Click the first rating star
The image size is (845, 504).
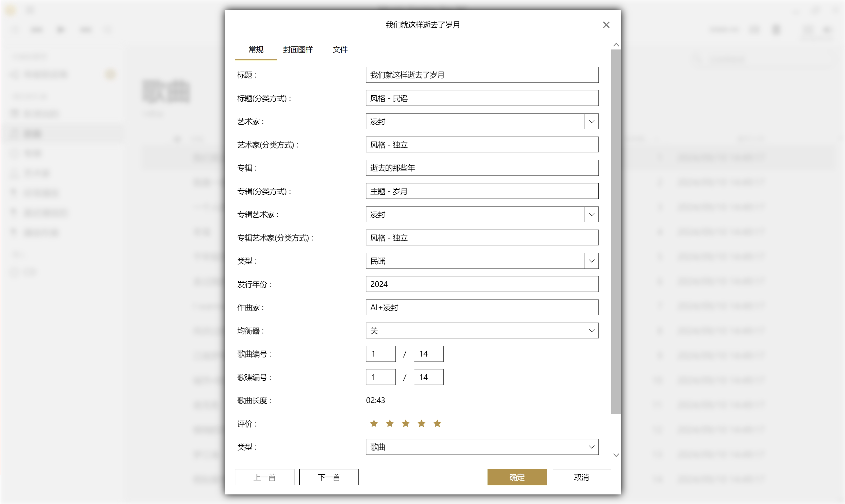click(x=374, y=424)
